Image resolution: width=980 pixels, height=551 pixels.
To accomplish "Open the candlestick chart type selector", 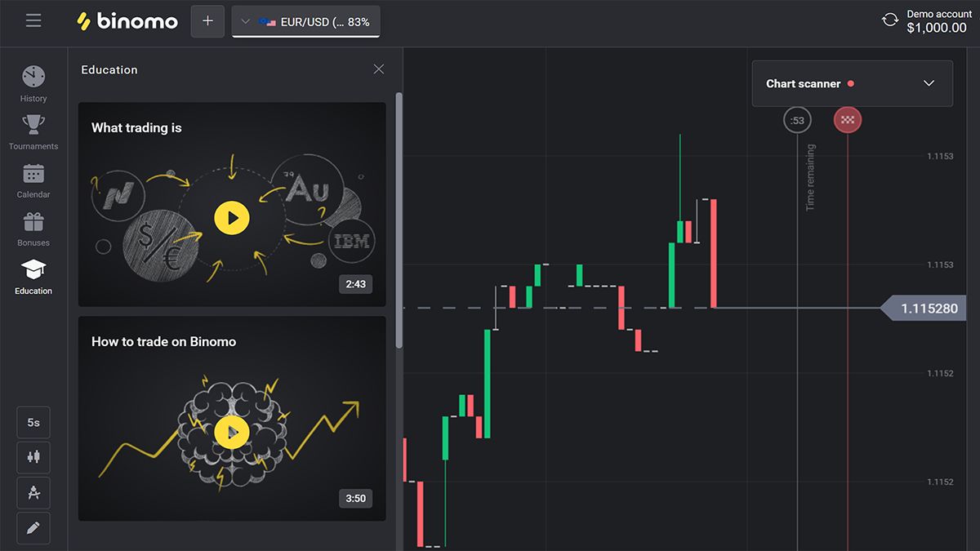I will point(33,458).
